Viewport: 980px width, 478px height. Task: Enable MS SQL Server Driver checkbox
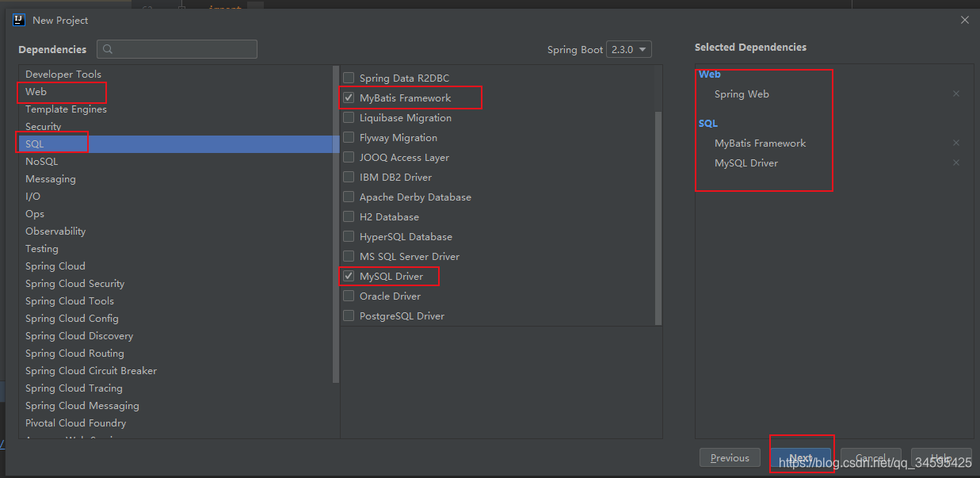pos(349,256)
